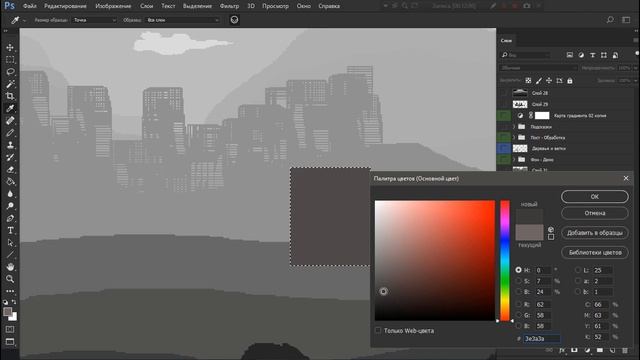This screenshot has width=640, height=360.
Task: Open the Редактирование menu
Action: pos(65,6)
